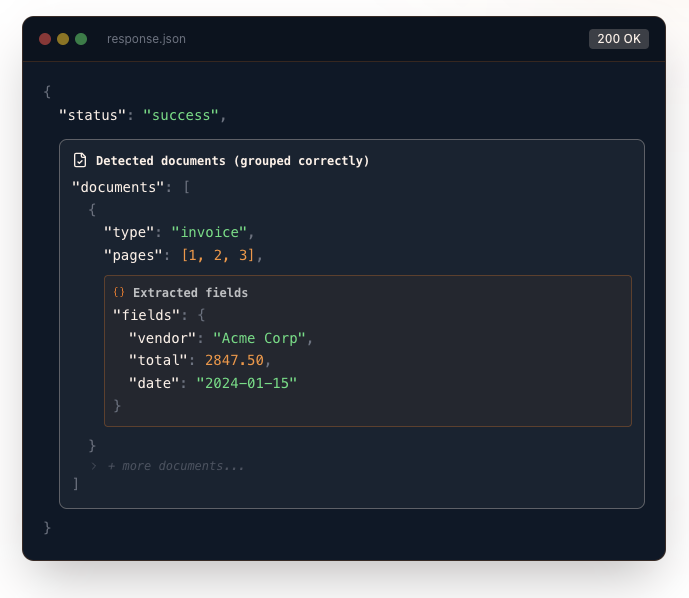Click the total value 2847.50

coord(234,360)
